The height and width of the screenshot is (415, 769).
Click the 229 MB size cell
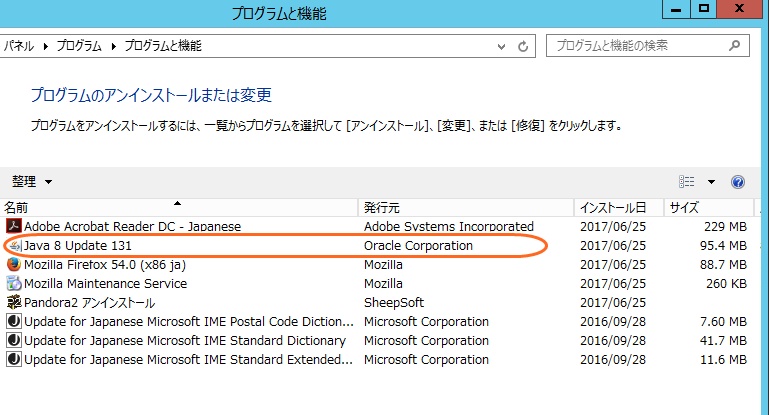pos(725,226)
